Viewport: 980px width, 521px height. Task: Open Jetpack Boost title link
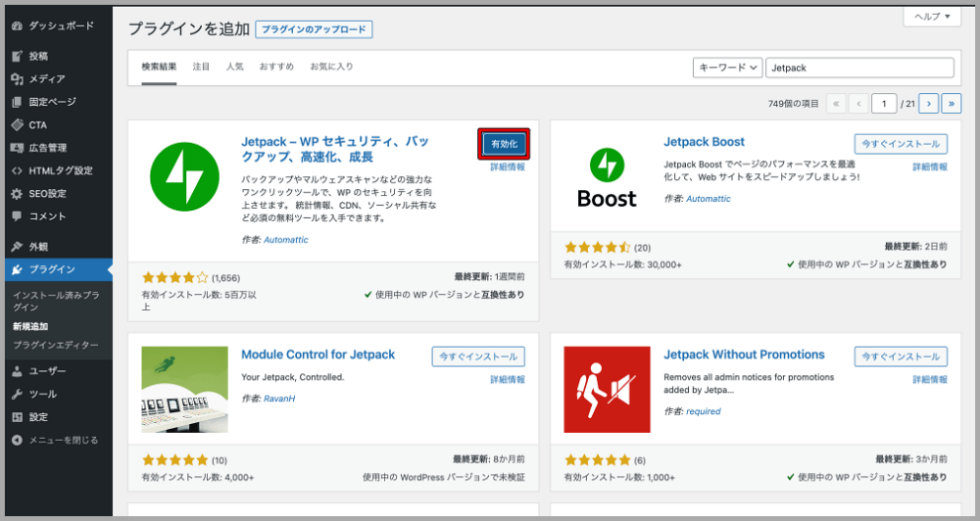[705, 142]
